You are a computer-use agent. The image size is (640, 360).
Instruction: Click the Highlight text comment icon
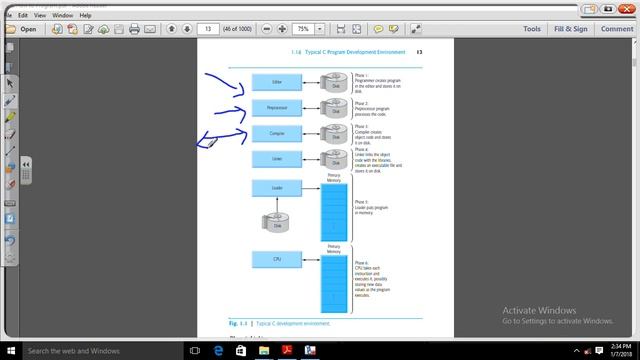(394, 29)
